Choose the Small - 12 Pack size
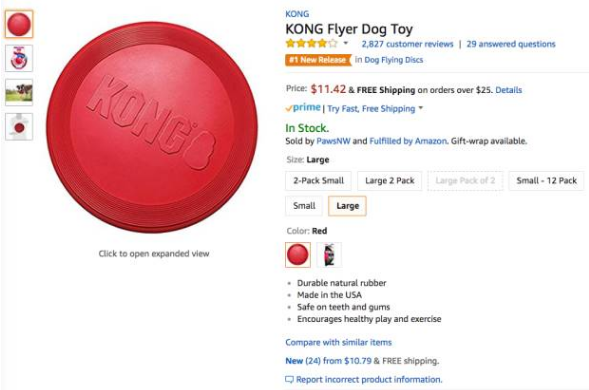This screenshot has width=589, height=390. pyautogui.click(x=546, y=181)
